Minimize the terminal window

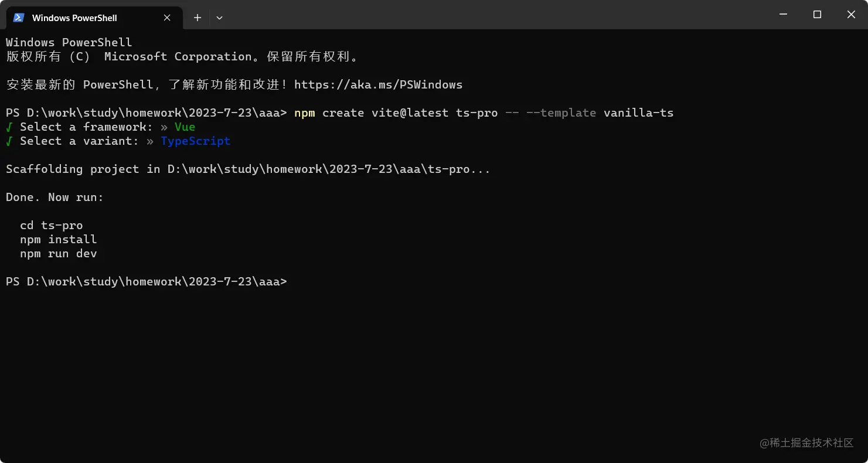coord(783,15)
